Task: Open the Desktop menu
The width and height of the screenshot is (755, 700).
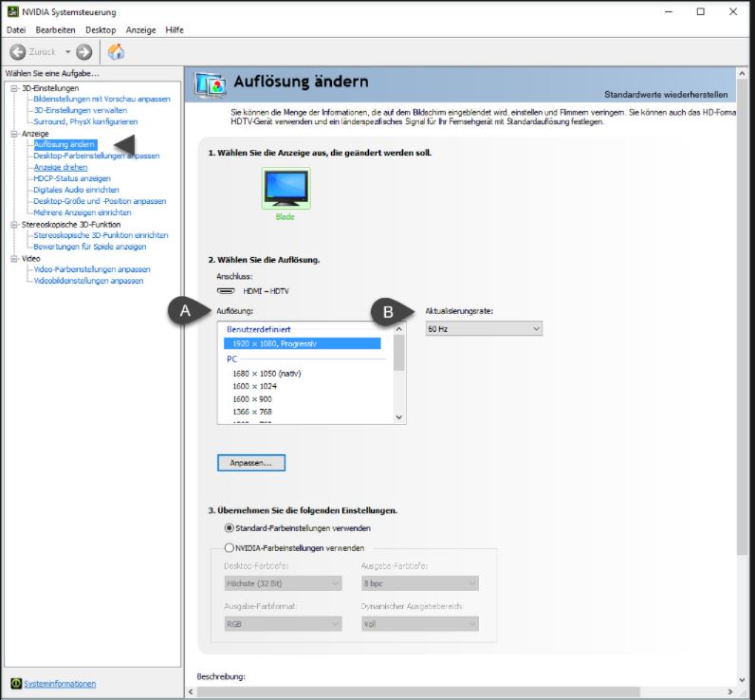Action: point(101,29)
